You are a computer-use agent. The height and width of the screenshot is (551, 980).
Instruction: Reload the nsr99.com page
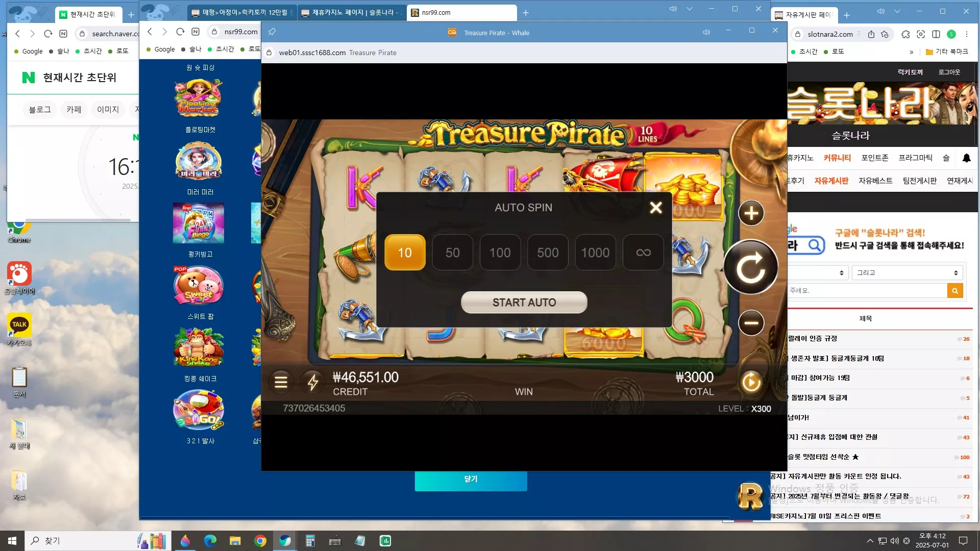180,32
